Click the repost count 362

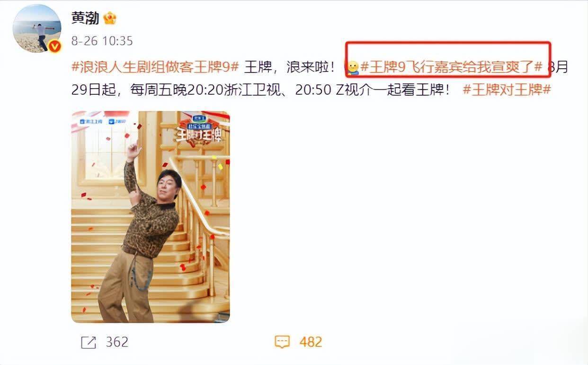[117, 342]
